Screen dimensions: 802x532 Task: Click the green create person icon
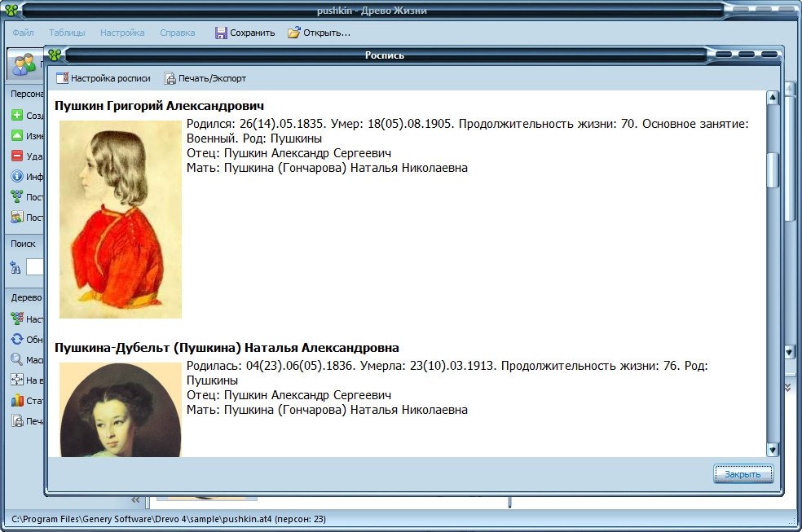click(17, 115)
